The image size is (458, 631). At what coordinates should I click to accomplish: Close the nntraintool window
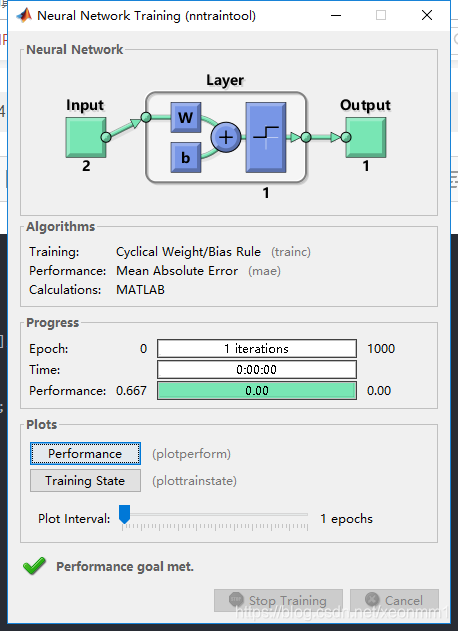click(x=427, y=15)
